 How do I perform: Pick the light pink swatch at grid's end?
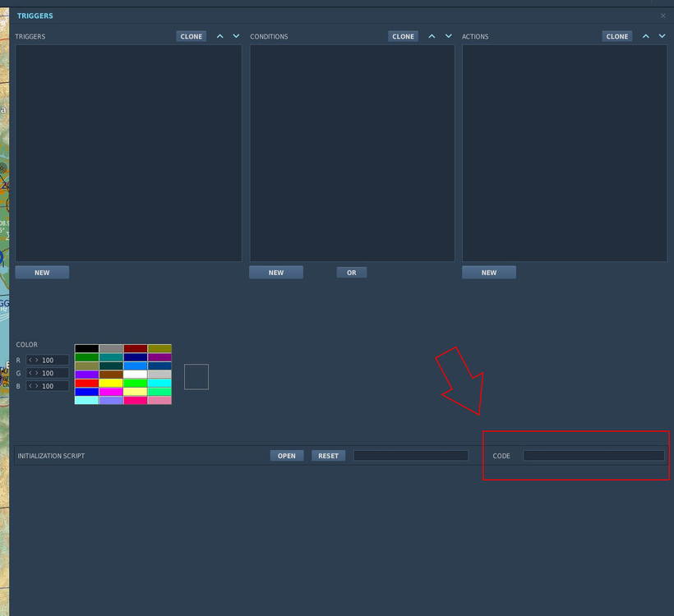click(x=159, y=400)
